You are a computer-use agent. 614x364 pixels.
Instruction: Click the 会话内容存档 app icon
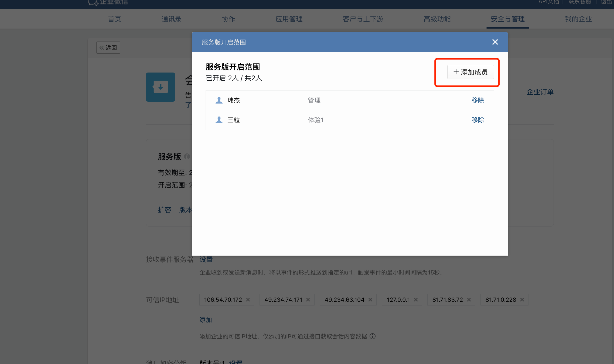coord(161,87)
